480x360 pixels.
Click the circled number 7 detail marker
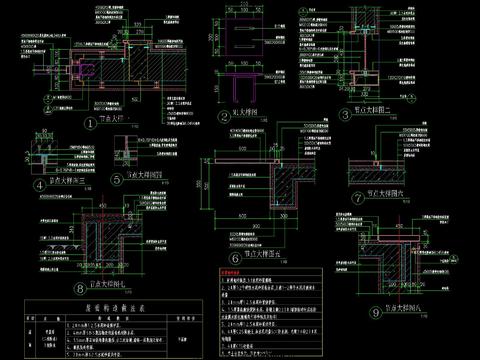click(358, 198)
